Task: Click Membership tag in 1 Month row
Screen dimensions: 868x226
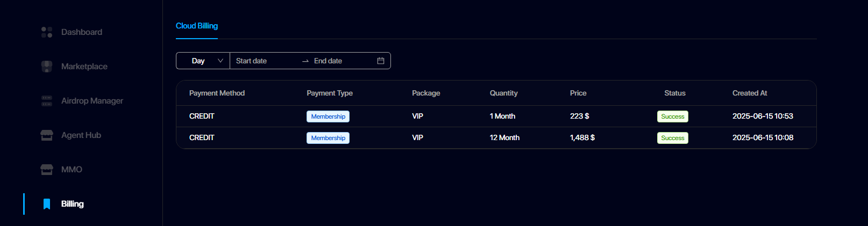Action: point(328,116)
